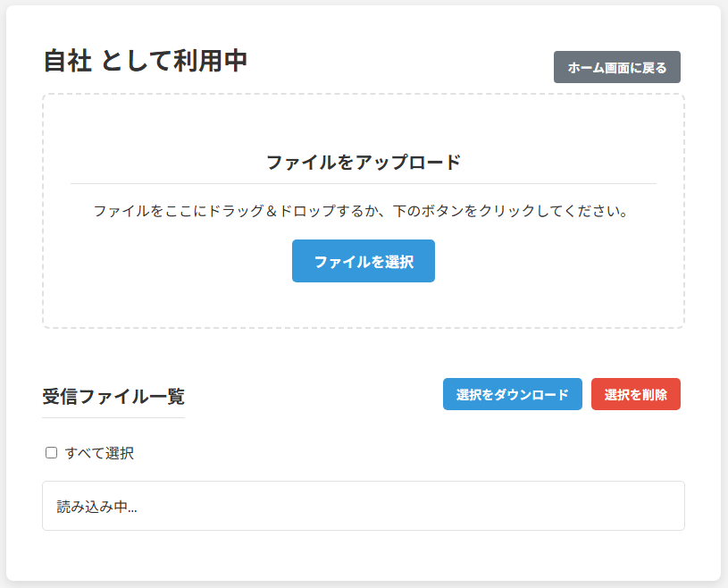Click the underline beneath 受信ファイル一覧

coord(113,417)
